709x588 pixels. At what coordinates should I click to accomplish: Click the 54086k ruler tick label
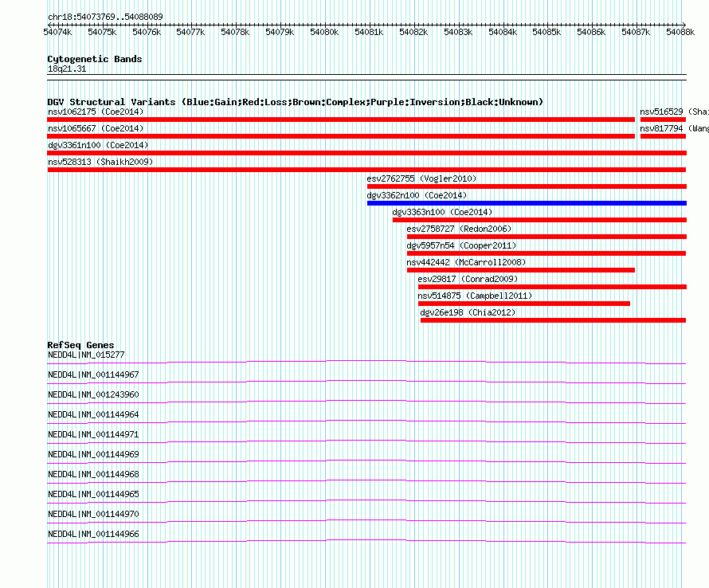click(x=591, y=32)
